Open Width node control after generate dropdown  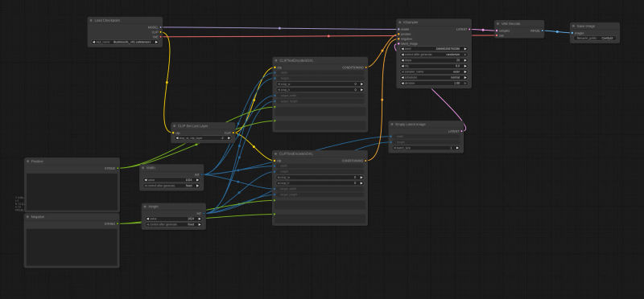click(x=171, y=186)
